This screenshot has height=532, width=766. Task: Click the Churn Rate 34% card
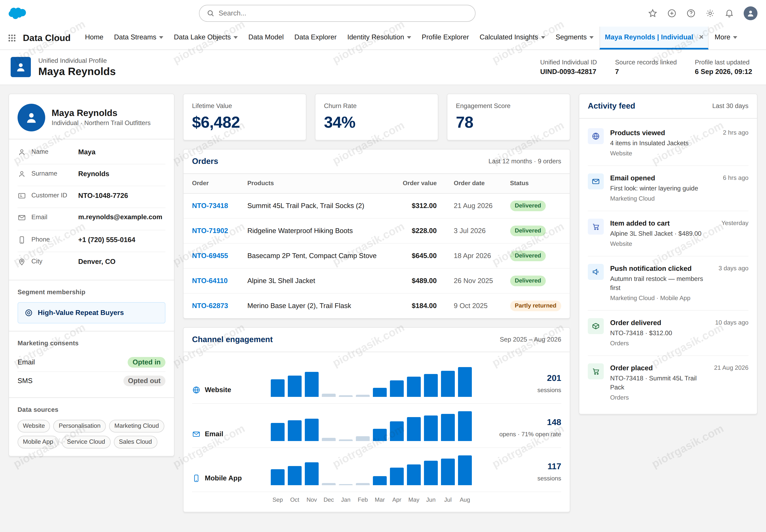(x=376, y=117)
